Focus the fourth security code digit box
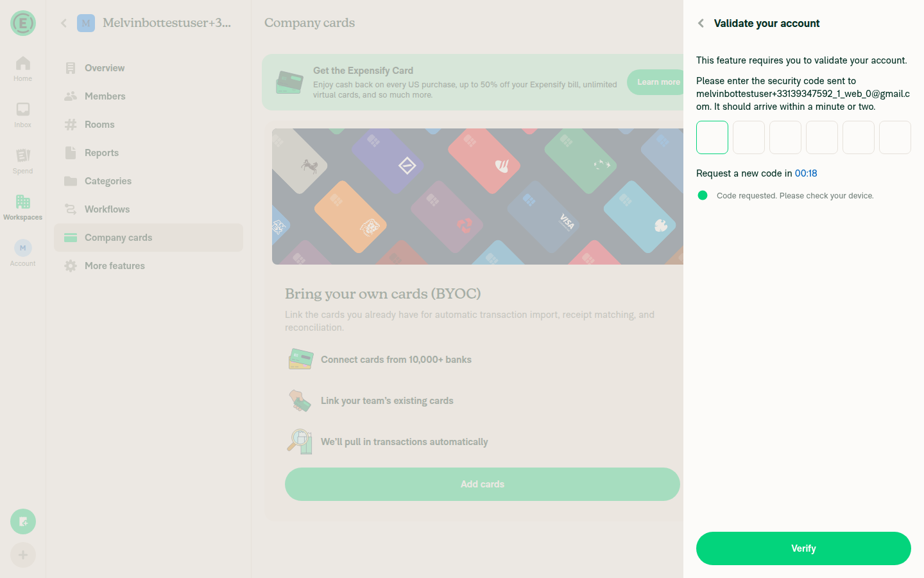924x578 pixels. coord(822,137)
